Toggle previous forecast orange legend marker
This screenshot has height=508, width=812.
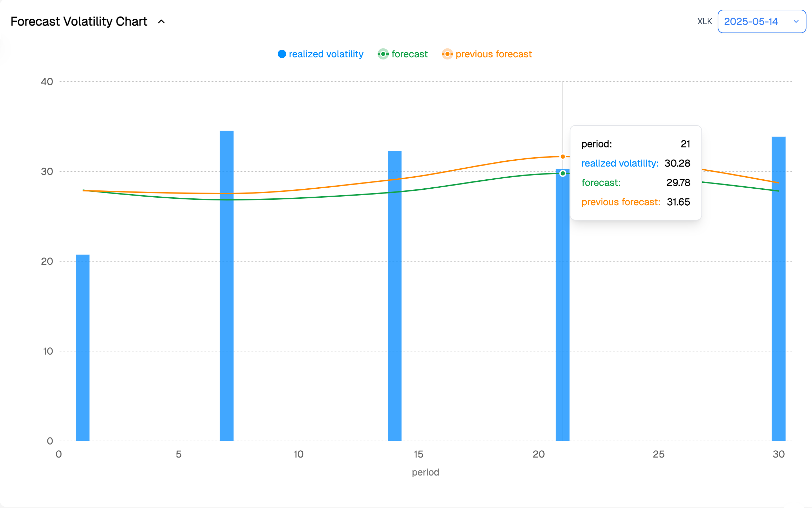click(447, 54)
